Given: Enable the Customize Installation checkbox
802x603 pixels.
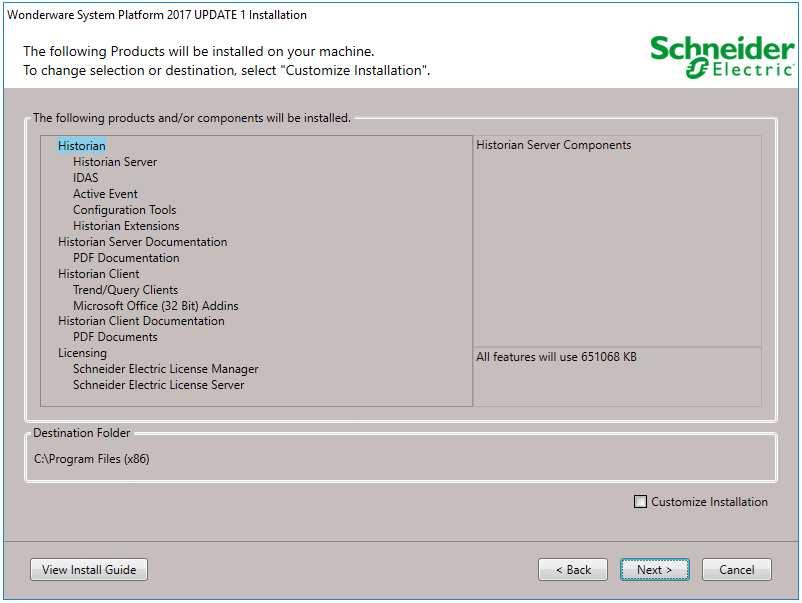Looking at the screenshot, I should 640,502.
